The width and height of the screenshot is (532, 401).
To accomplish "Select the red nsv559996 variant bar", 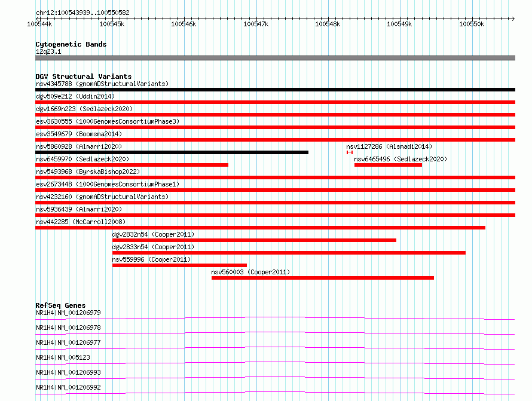I will tap(179, 265).
